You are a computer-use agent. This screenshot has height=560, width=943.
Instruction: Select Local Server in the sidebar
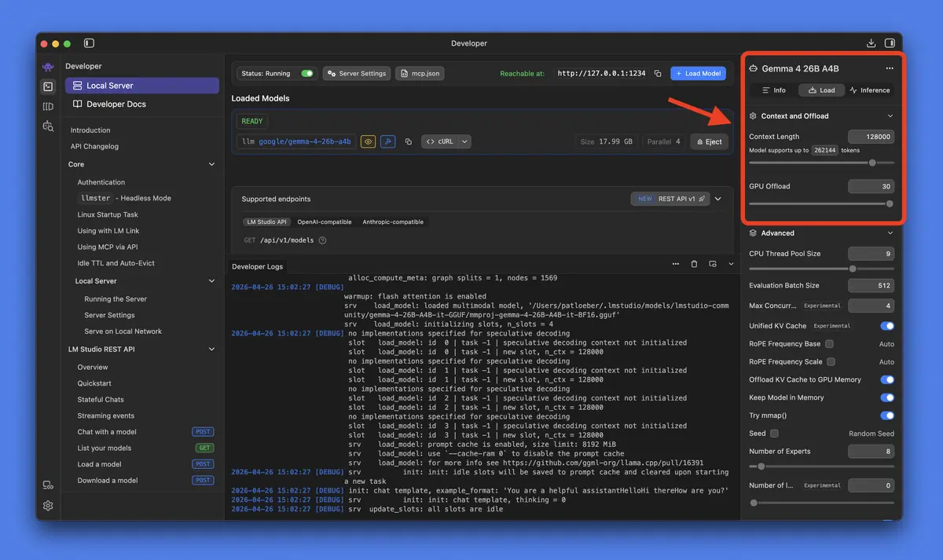142,86
